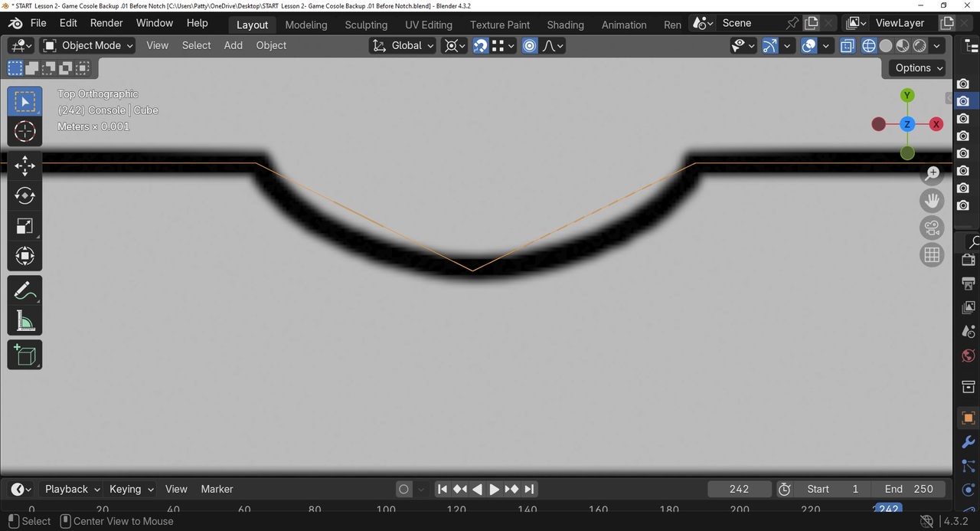The width and height of the screenshot is (980, 531).
Task: Open the World properties globe tab
Action: [x=968, y=356]
